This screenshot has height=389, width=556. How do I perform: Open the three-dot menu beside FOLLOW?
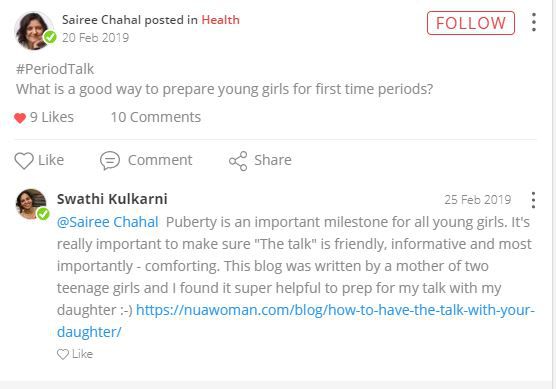(534, 22)
